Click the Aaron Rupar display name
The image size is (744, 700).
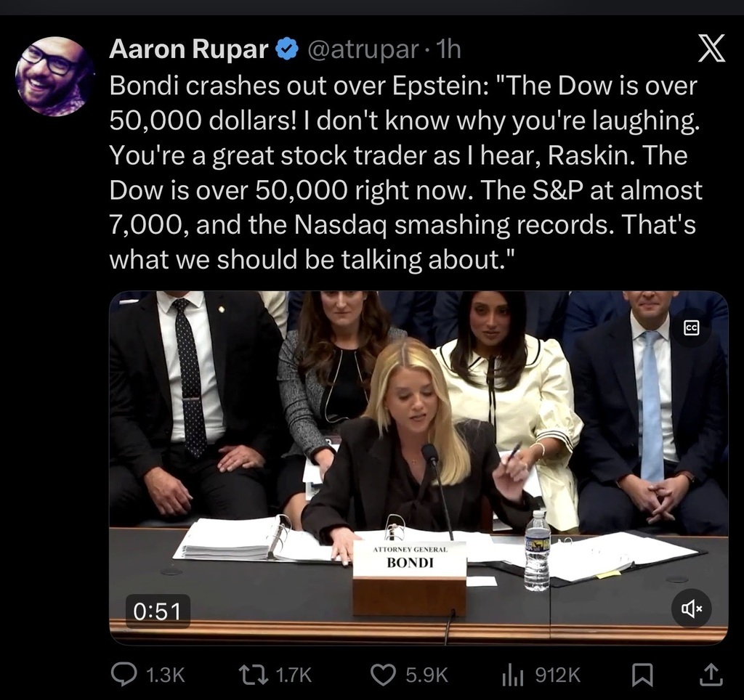click(189, 49)
